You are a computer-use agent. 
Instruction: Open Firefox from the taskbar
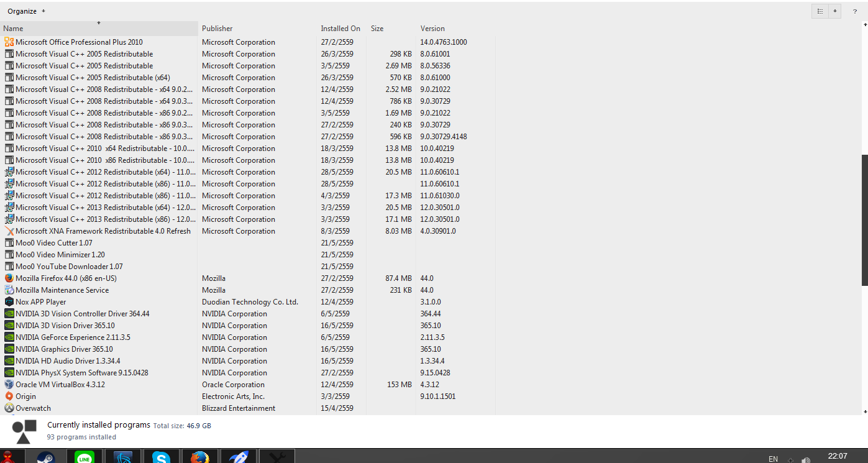pos(199,457)
